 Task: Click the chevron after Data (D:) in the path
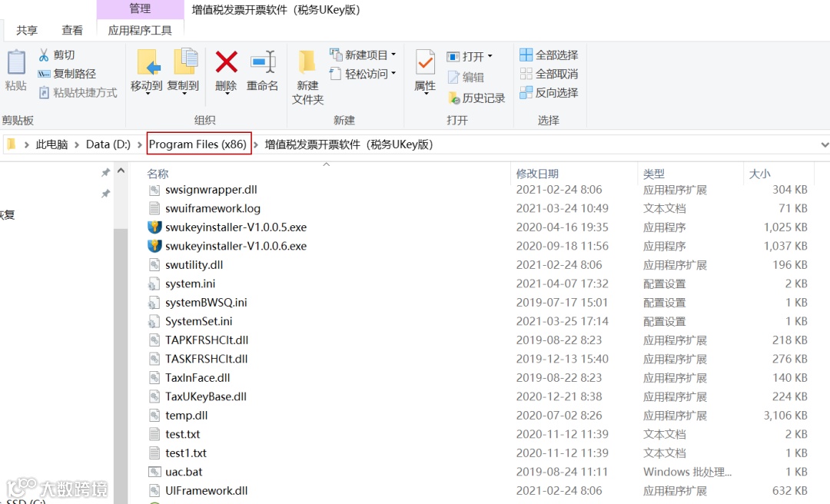140,144
